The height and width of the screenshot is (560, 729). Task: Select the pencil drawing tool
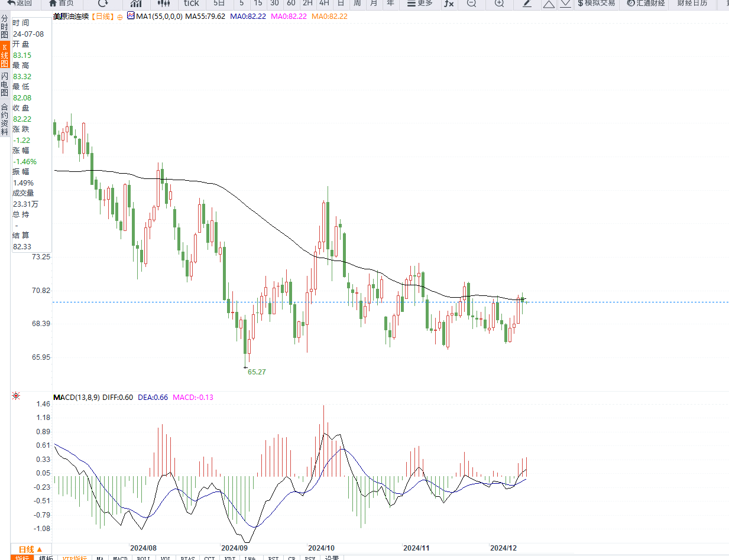(x=527, y=4)
